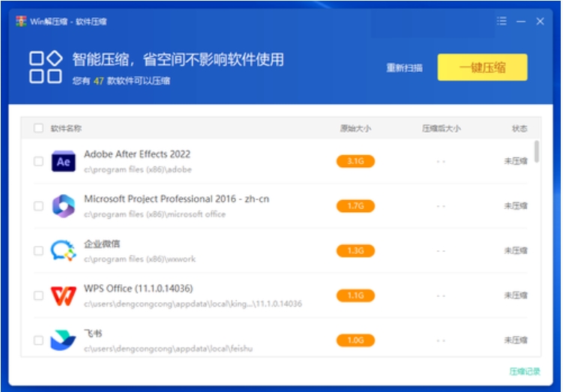Image resolution: width=563 pixels, height=392 pixels.
Task: Click the path c:\program files (x86)\adobe
Action: tap(138, 169)
